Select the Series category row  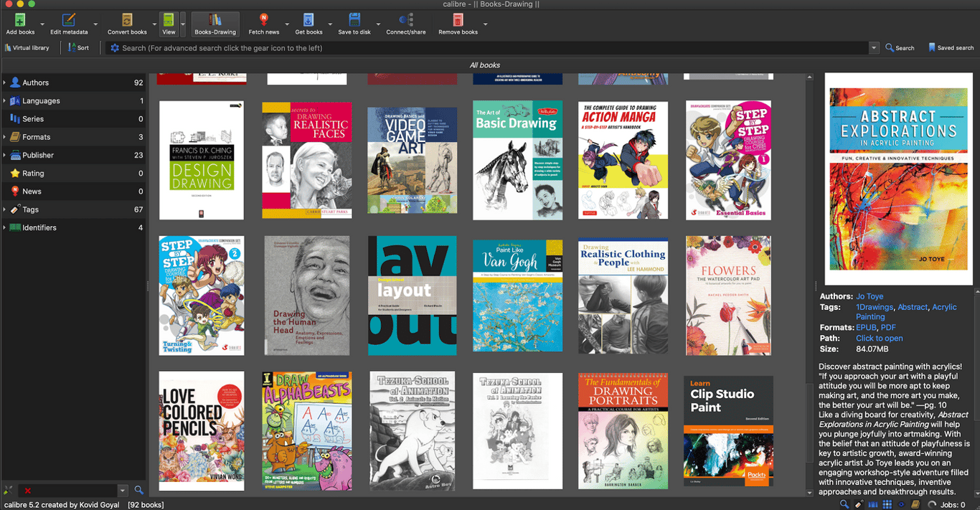(73, 119)
